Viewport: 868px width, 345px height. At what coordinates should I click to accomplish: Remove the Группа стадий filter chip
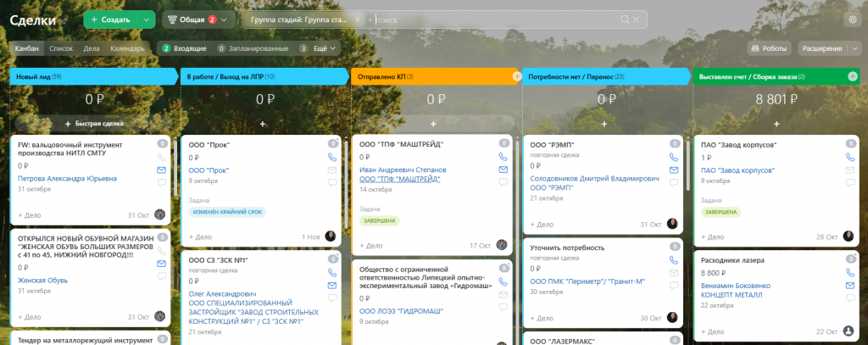pos(357,19)
